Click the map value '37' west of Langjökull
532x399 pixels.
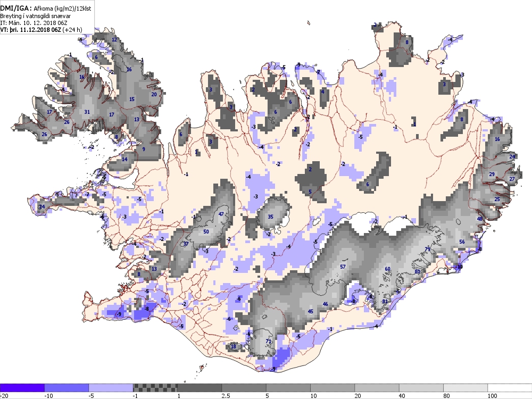pos(186,244)
